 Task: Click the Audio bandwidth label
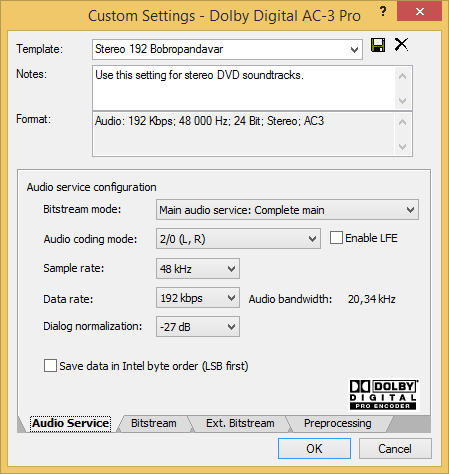point(290,299)
